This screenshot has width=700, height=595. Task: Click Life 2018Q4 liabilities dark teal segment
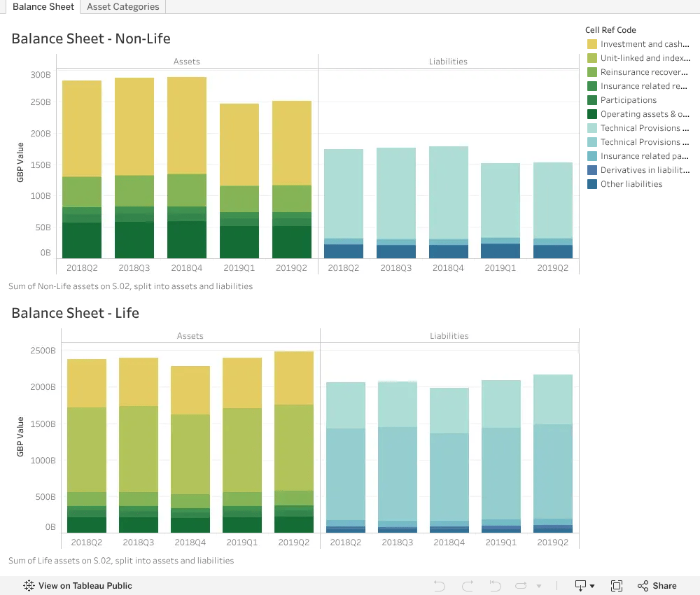[449, 477]
